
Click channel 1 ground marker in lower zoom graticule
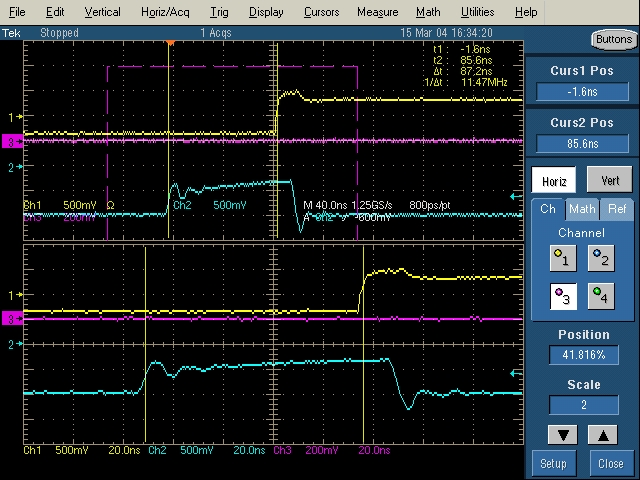click(16, 295)
